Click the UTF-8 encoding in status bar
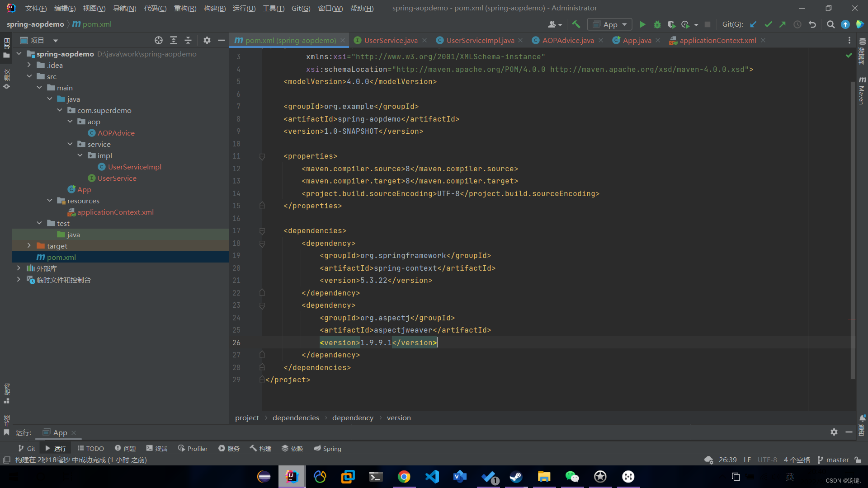 click(x=767, y=460)
